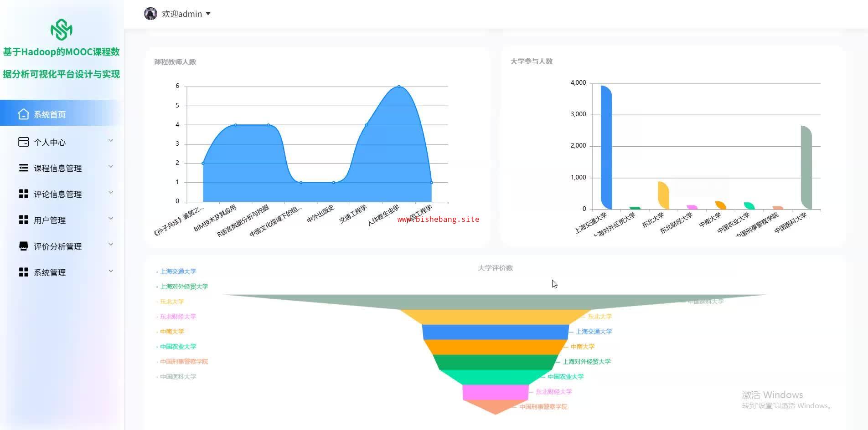
Task: Click the grid icon beside 用户管理
Action: pyautogui.click(x=23, y=220)
